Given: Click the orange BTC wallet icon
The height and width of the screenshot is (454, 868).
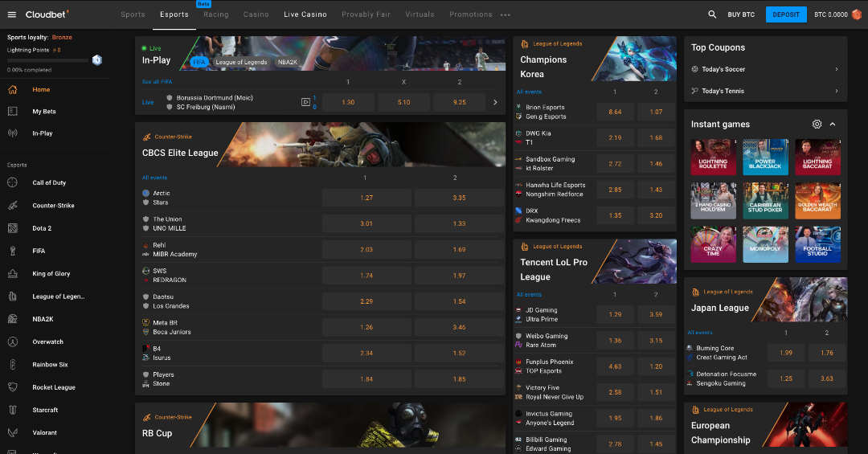Looking at the screenshot, I should [x=857, y=14].
